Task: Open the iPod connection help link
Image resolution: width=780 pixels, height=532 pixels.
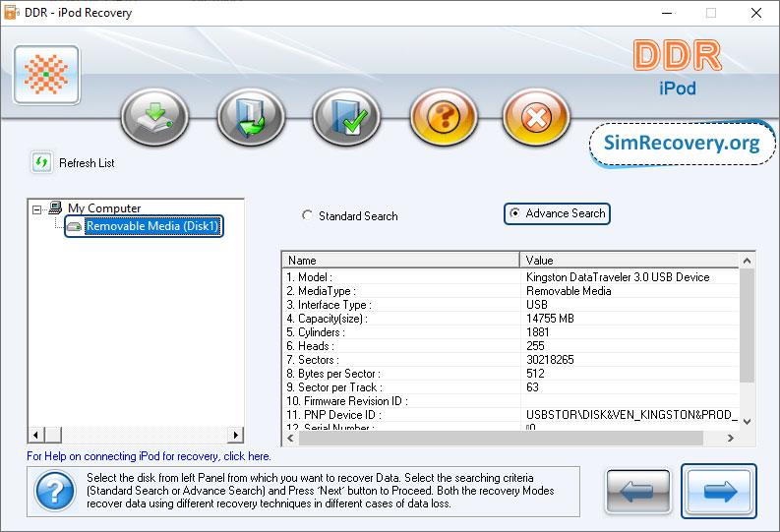Action: tap(149, 456)
